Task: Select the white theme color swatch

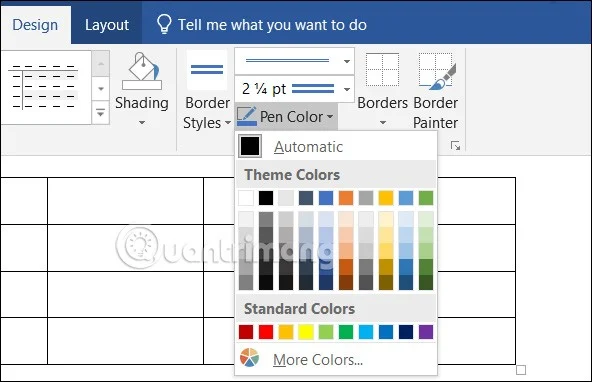Action: 246,198
